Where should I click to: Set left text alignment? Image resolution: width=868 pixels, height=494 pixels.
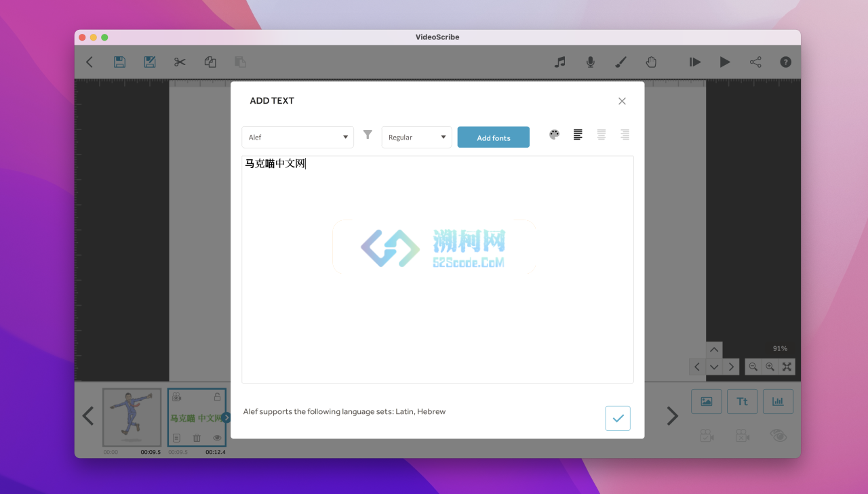point(578,135)
